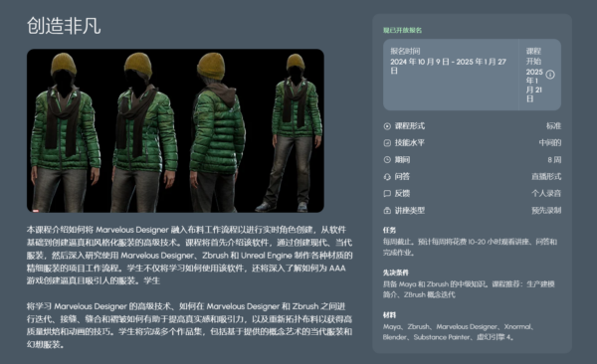Click the weekly deadline text under 任务
This screenshot has width=597, height=364.
tap(470, 247)
